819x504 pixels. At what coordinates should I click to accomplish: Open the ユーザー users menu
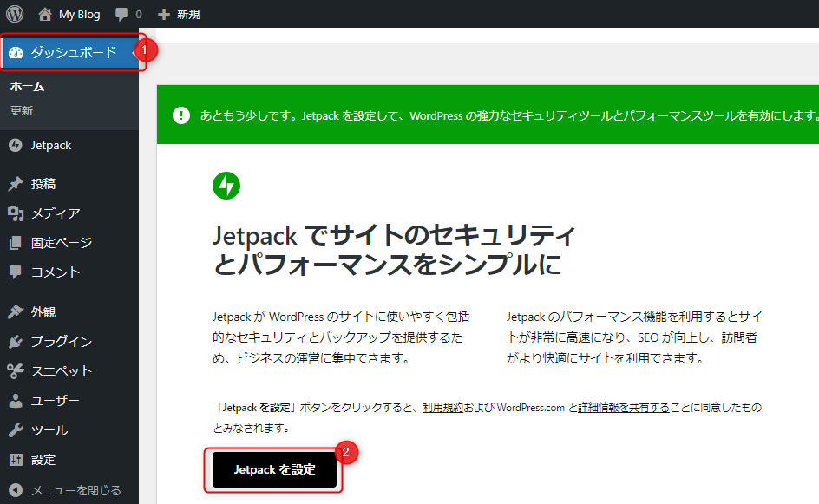tap(55, 401)
